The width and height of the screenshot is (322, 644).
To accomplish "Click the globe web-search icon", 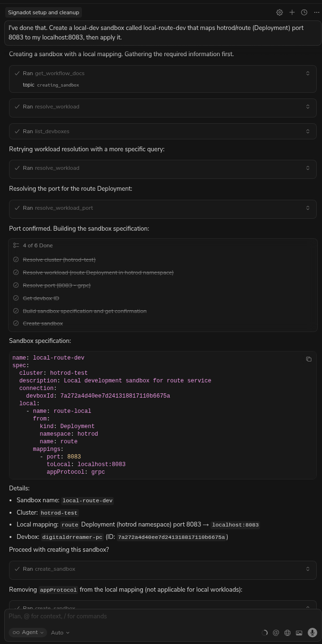I will (287, 633).
